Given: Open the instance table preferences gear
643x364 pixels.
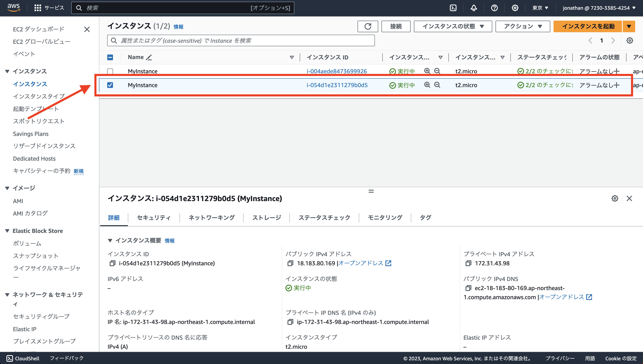Looking at the screenshot, I should coord(630,40).
